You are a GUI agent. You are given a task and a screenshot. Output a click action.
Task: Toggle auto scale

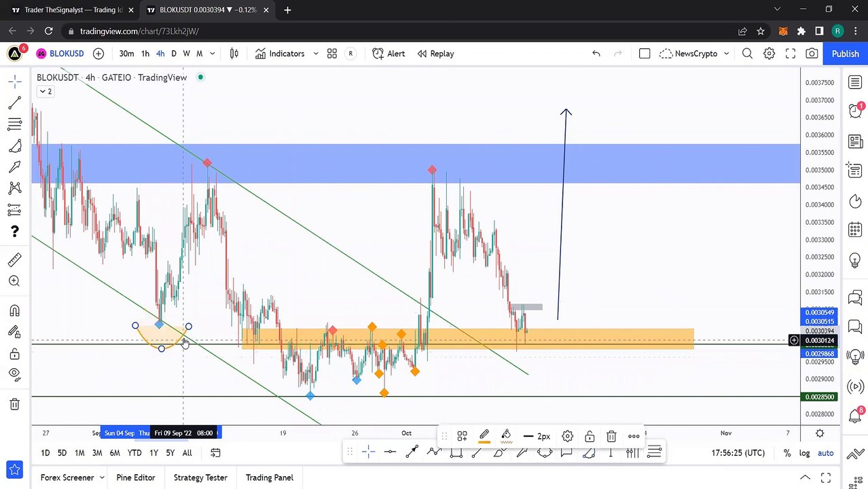pos(825,453)
